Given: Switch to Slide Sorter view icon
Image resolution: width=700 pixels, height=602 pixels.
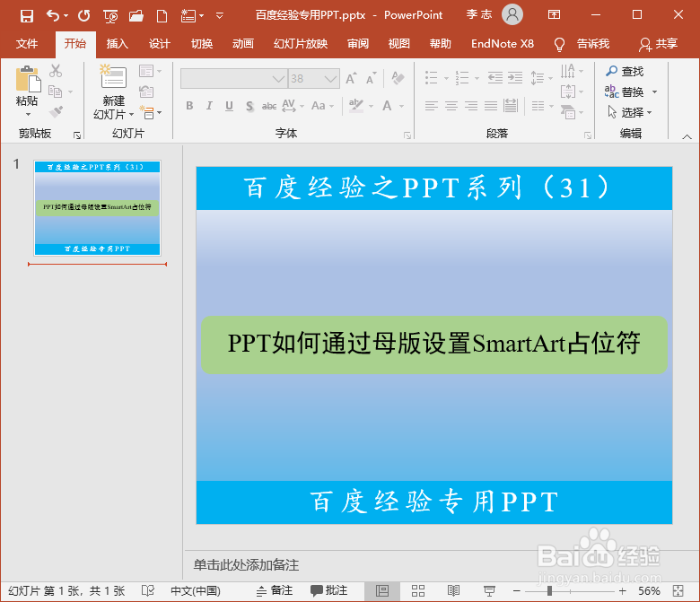Looking at the screenshot, I should point(418,591).
